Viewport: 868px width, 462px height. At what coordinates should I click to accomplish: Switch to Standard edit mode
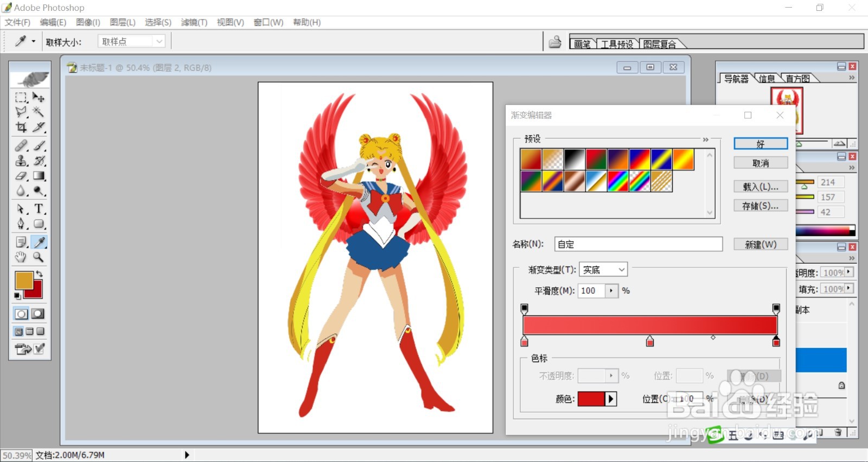coord(21,314)
